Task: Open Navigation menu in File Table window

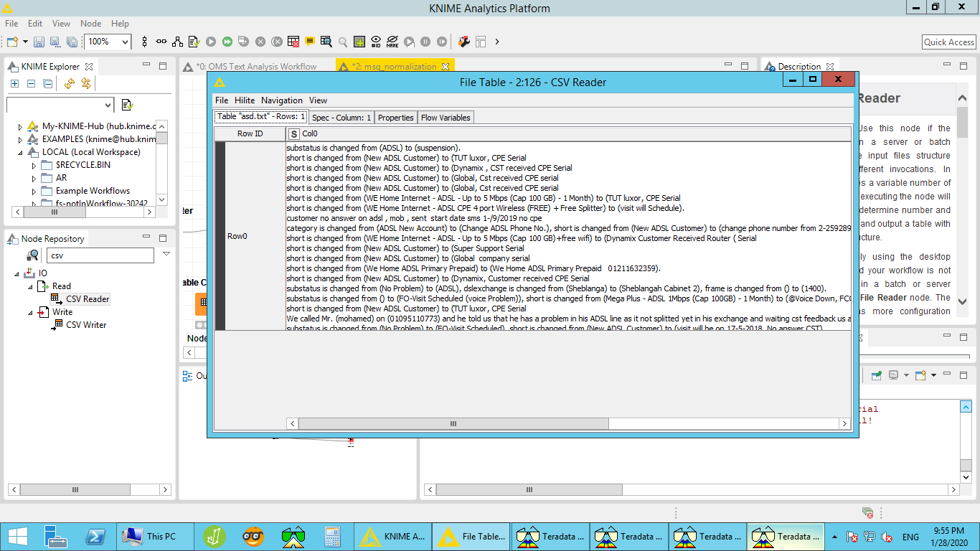Action: tap(282, 100)
